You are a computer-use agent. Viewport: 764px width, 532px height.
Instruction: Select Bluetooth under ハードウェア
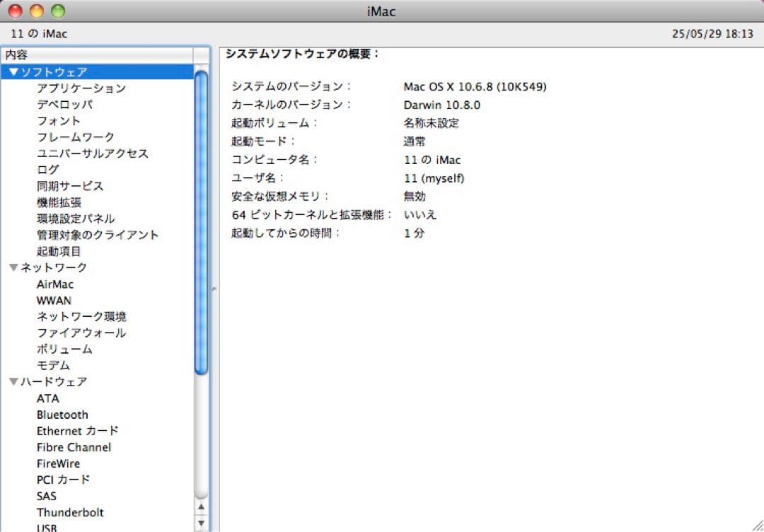[62, 415]
